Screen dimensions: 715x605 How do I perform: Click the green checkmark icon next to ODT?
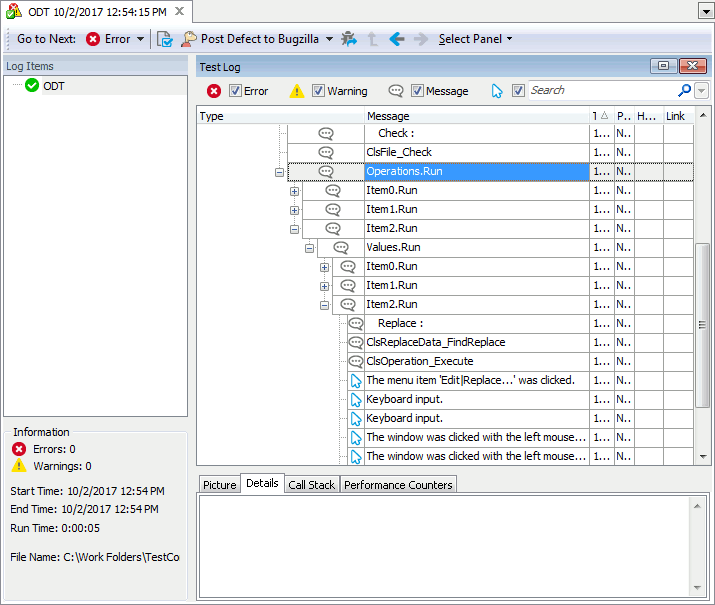(32, 86)
